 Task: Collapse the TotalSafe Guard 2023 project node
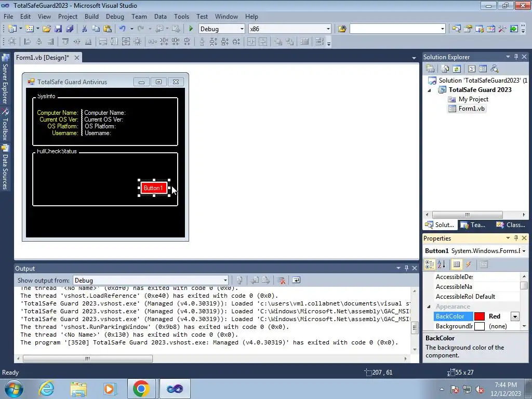click(x=429, y=90)
